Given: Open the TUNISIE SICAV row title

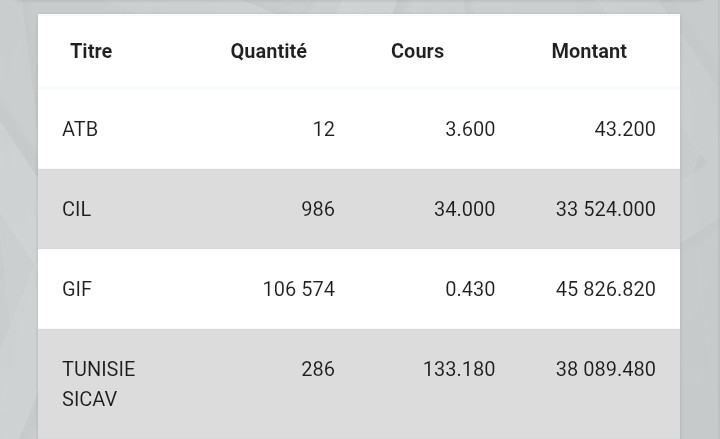Looking at the screenshot, I should [x=98, y=384].
